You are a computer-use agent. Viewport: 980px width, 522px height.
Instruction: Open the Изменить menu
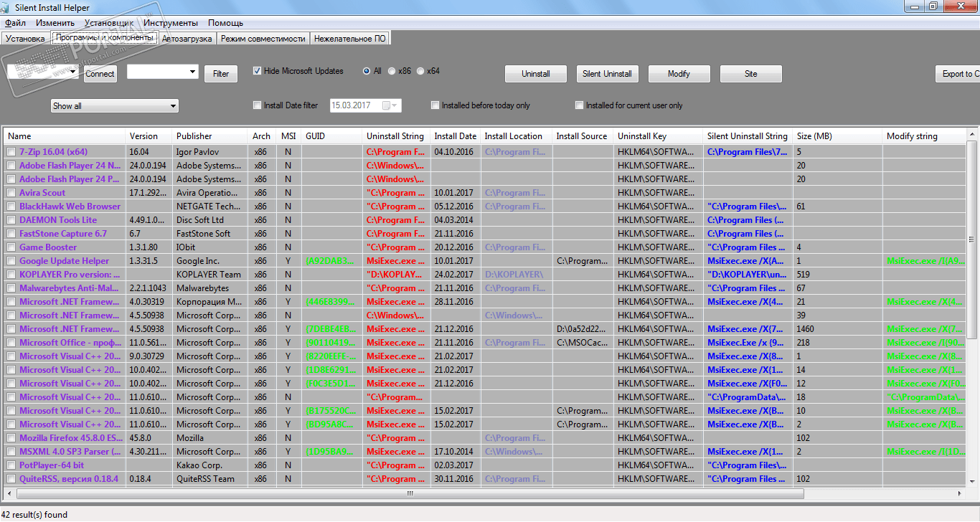point(55,23)
